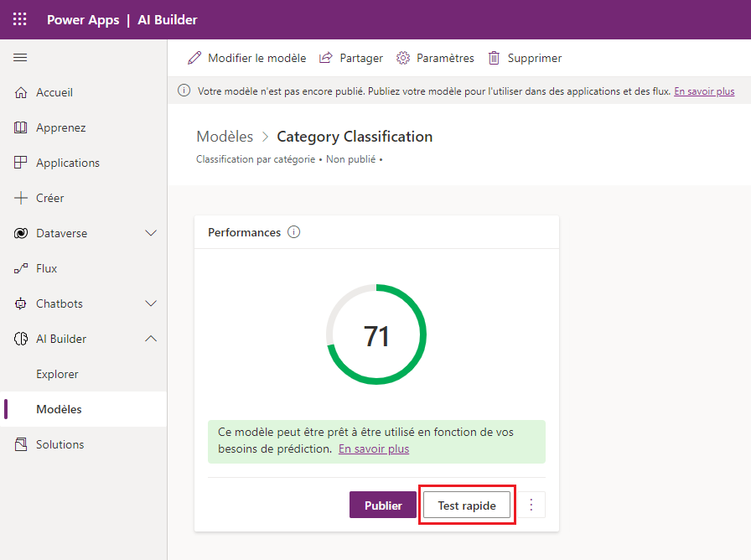Click 'Classification par catégorie' subtitle
This screenshot has width=751, height=560.
tap(256, 159)
